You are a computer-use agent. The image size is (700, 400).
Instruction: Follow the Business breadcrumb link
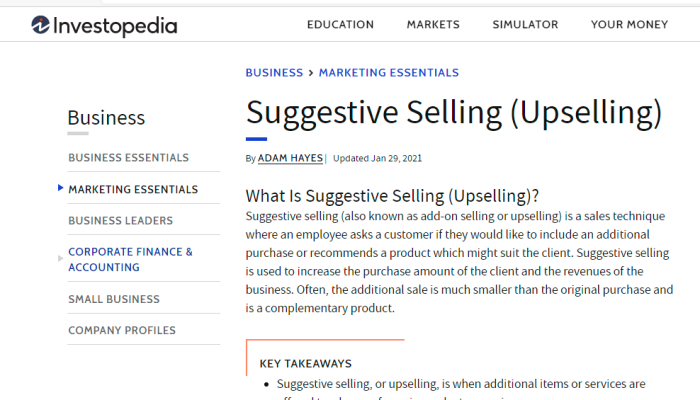[274, 73]
